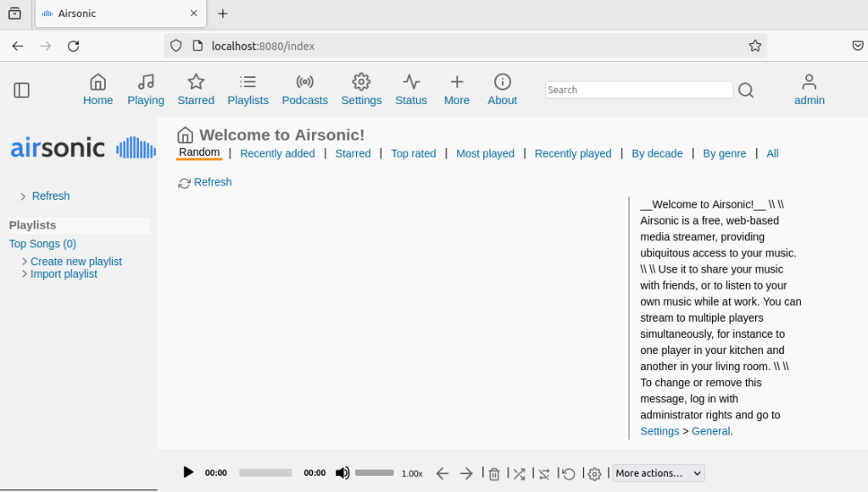Open the Firefox tab list button
868x492 pixels.
(x=15, y=14)
